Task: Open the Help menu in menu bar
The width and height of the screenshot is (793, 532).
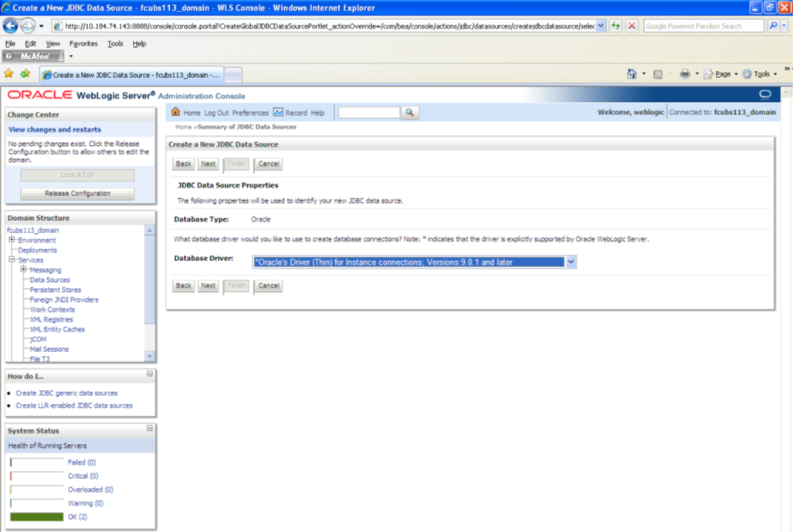Action: tap(139, 43)
